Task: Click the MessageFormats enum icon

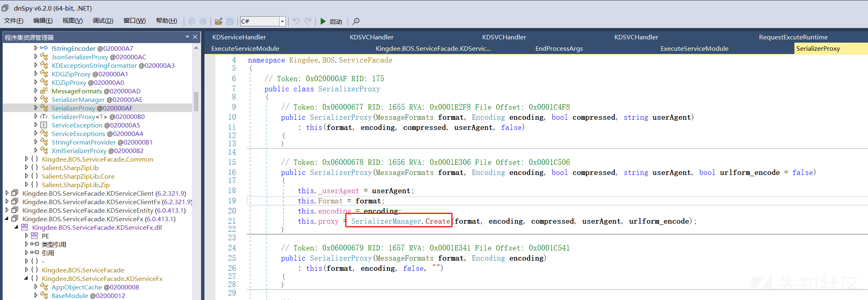Action: [x=44, y=91]
